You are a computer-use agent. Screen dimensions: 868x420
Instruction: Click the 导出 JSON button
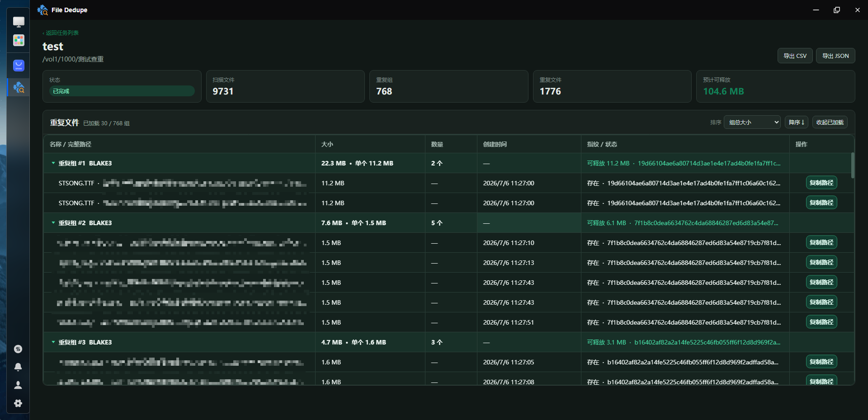[x=835, y=56]
